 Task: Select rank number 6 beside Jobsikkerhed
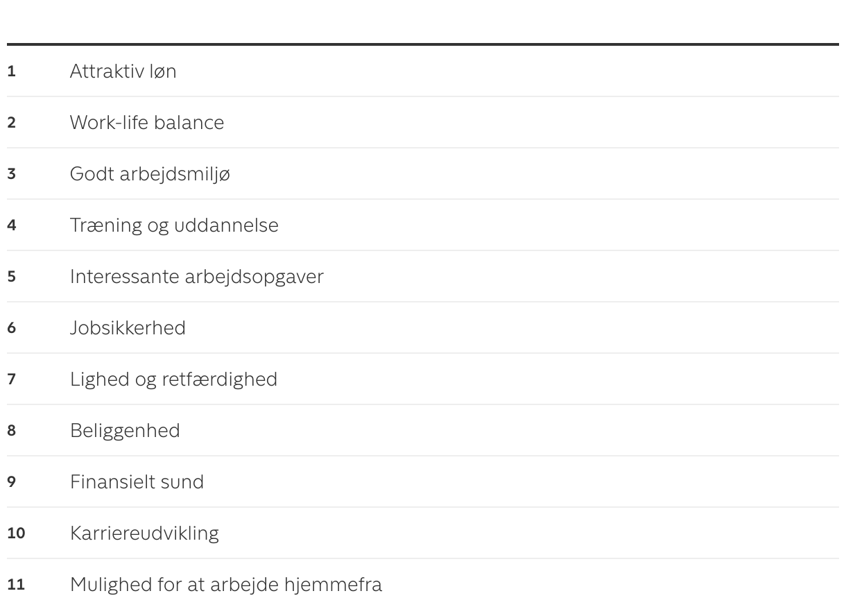click(11, 328)
